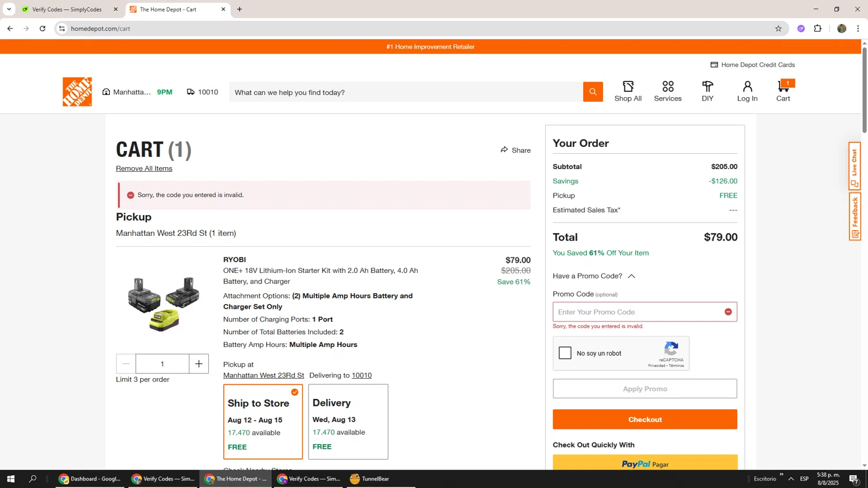Screen dimensions: 868x488
Task: Click the Save 61% text on the item
Action: (x=513, y=282)
